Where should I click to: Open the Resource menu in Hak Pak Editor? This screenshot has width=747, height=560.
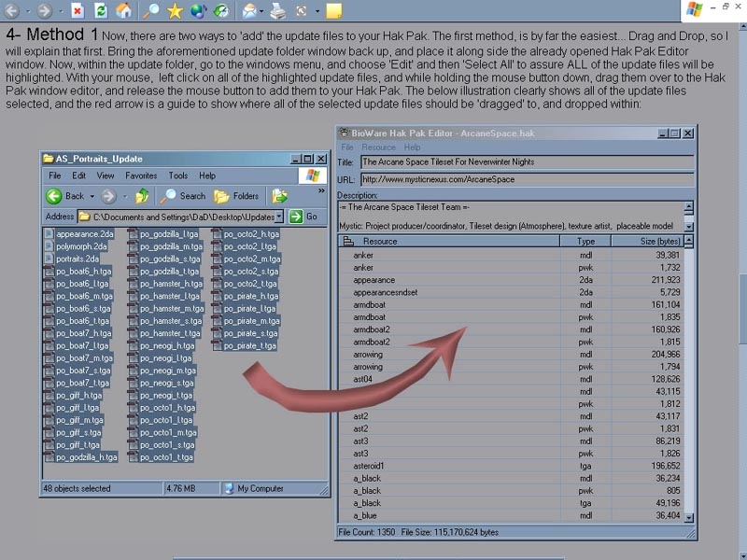pos(378,147)
